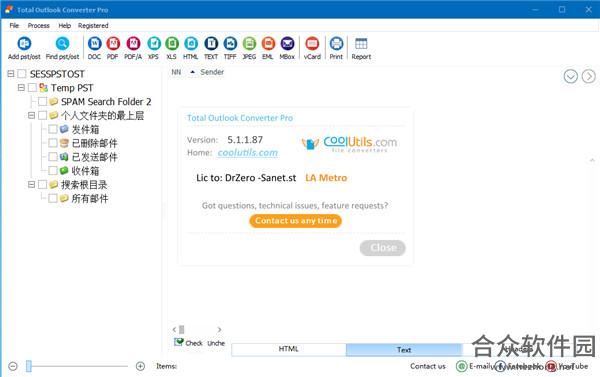This screenshot has width=600, height=377.
Task: Choose the PDF export icon
Action: (x=113, y=44)
